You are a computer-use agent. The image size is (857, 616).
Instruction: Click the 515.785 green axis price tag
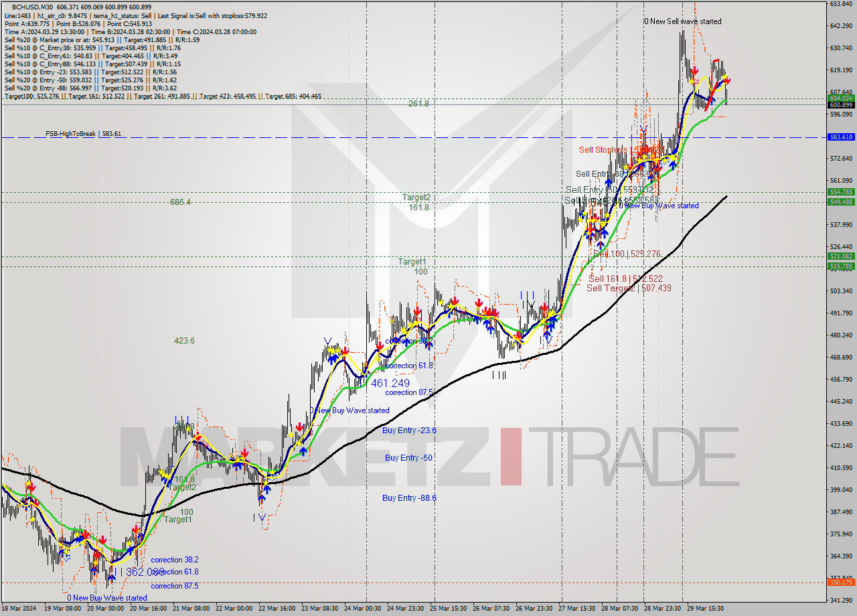[x=841, y=266]
